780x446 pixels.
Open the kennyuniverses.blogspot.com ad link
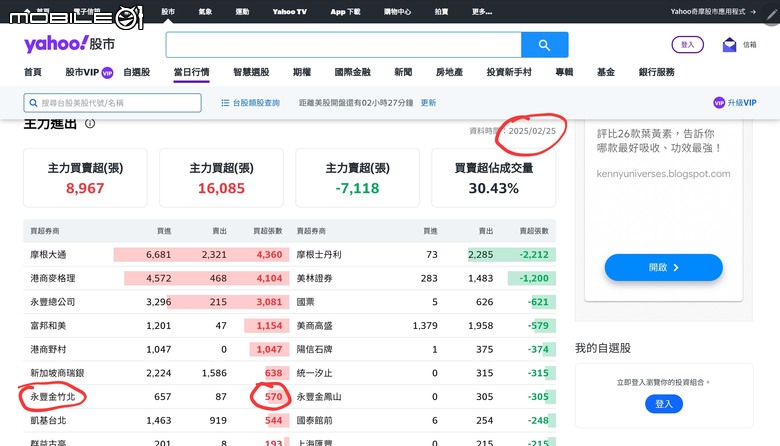[663, 174]
